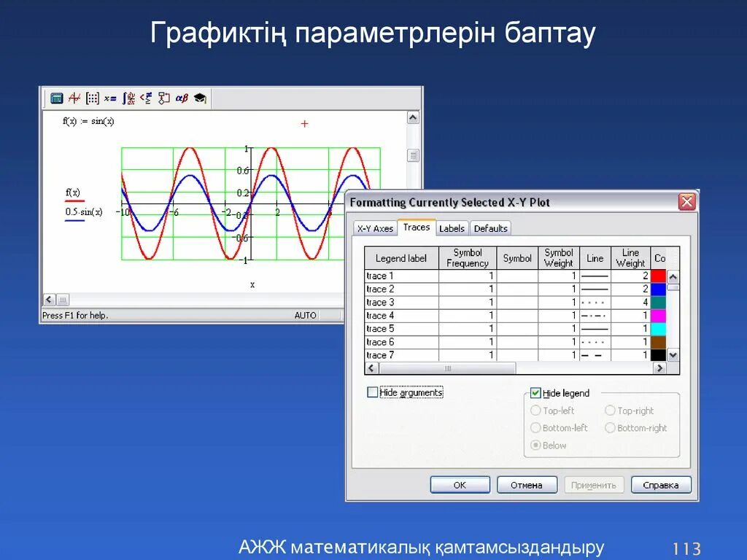Image resolution: width=747 pixels, height=560 pixels.
Task: Click the traces table scroll-left arrow
Action: [371, 367]
